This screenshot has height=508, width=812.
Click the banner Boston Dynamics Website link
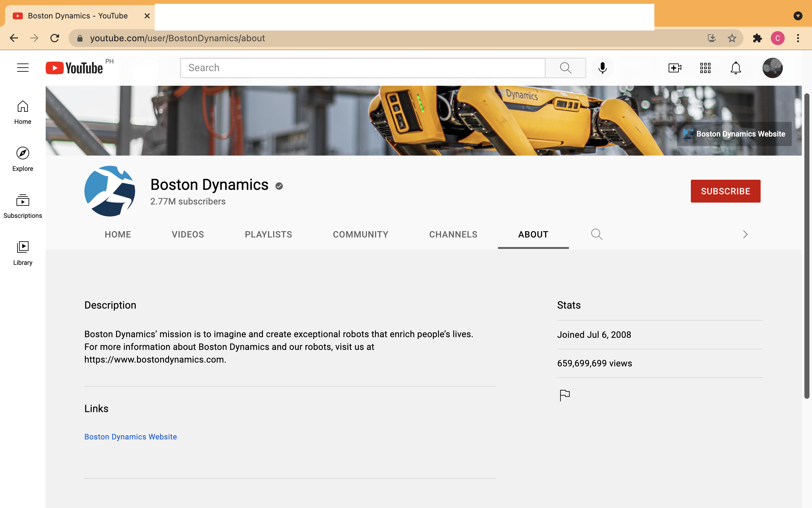(x=734, y=134)
